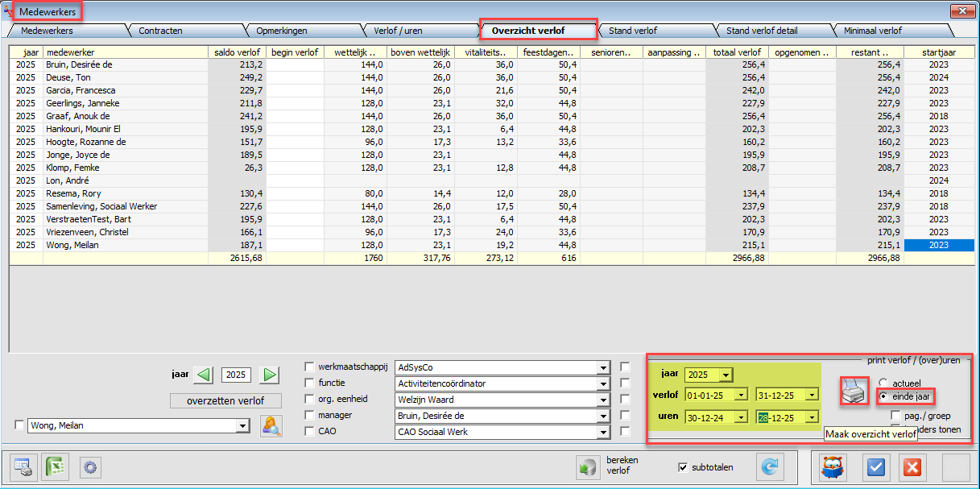980x489 pixels.
Task: Click the Excel export icon
Action: (x=54, y=467)
